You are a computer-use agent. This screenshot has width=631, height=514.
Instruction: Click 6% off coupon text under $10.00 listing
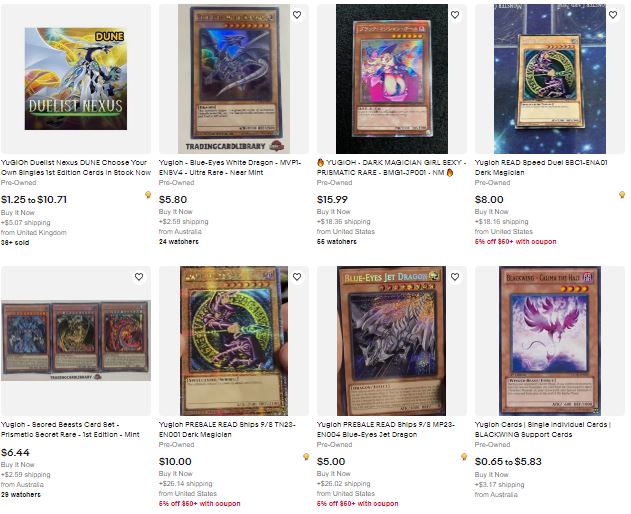200,504
